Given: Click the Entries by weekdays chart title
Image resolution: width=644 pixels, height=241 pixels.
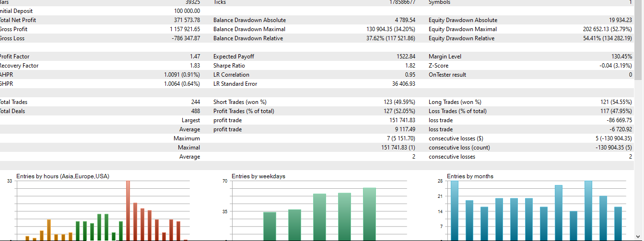Looking at the screenshot, I should [258, 176].
